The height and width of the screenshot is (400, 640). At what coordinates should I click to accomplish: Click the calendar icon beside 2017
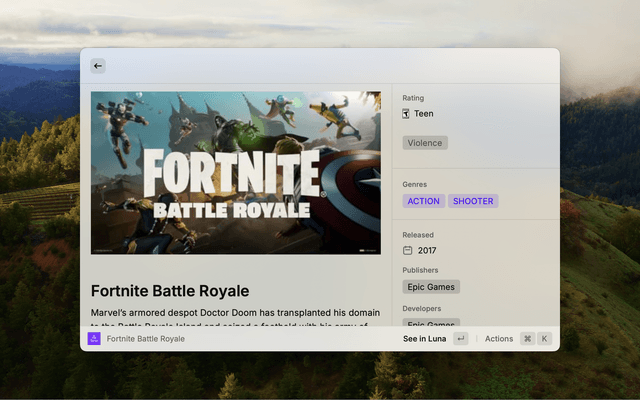pos(407,250)
